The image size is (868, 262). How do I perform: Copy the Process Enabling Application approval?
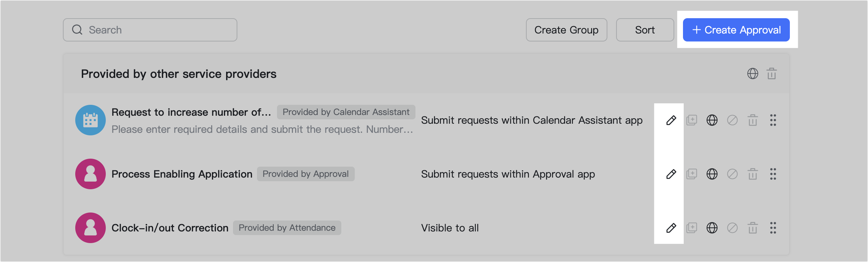click(x=691, y=174)
